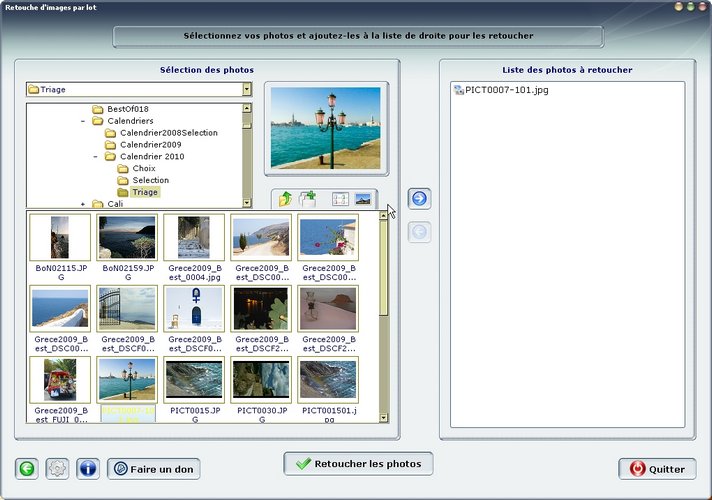Click the add-all-photos icon with green plus
The image size is (712, 500).
[308, 199]
